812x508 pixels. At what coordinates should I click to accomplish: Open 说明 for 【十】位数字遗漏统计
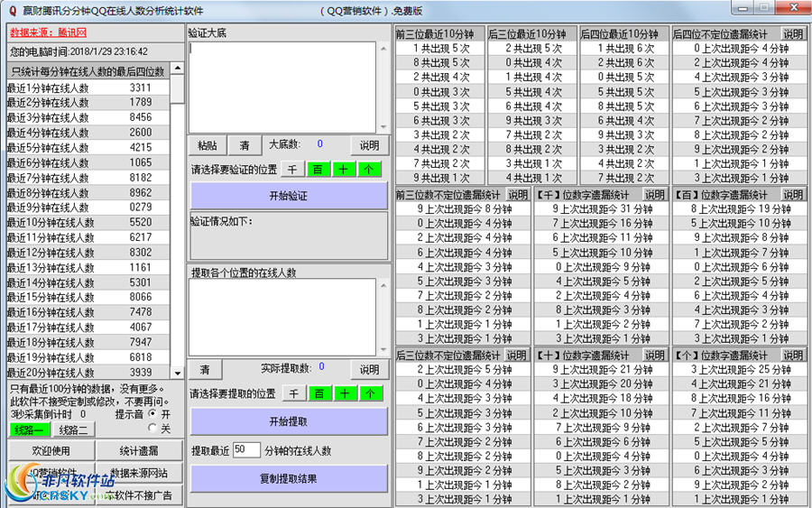(x=655, y=356)
